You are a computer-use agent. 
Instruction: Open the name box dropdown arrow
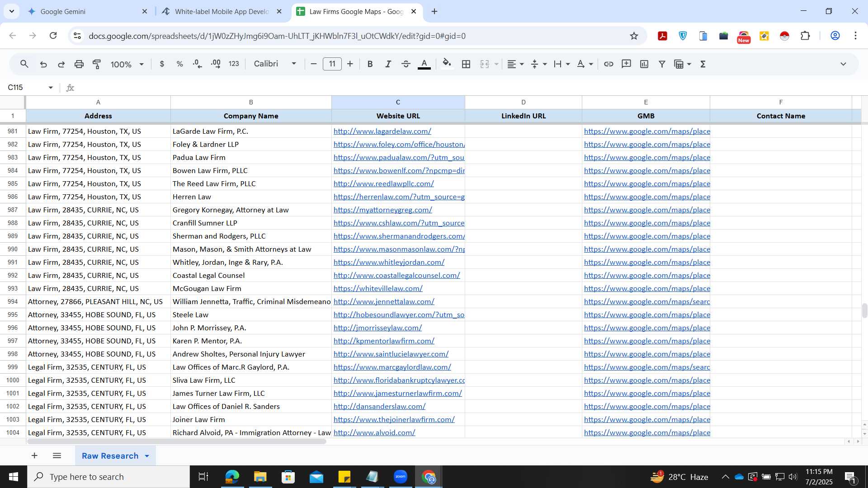(x=51, y=88)
